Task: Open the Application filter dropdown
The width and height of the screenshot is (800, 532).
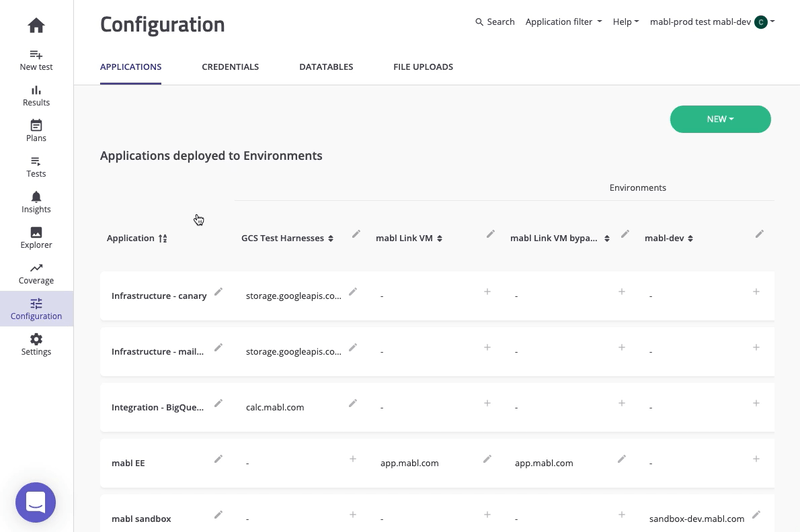Action: (564, 22)
